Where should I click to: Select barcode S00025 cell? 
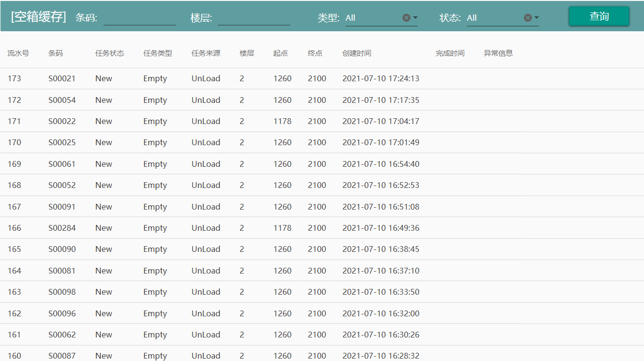click(62, 142)
